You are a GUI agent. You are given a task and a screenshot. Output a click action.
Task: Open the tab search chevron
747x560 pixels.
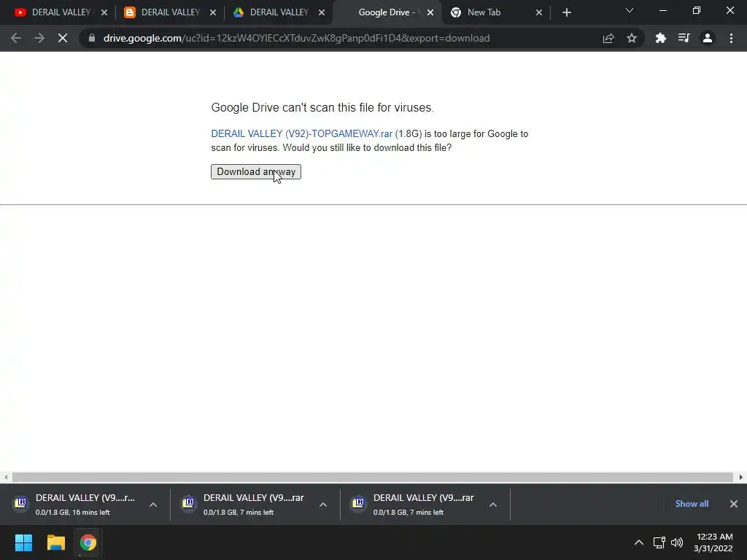(630, 10)
